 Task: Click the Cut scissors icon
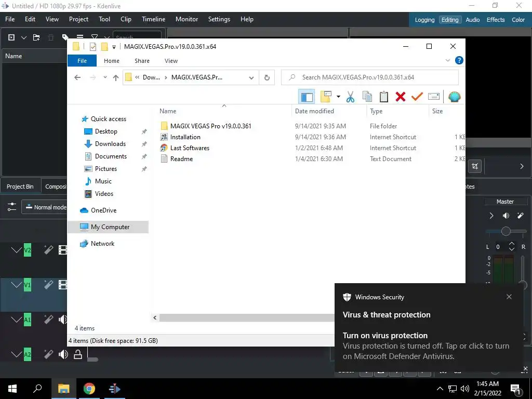click(x=350, y=97)
